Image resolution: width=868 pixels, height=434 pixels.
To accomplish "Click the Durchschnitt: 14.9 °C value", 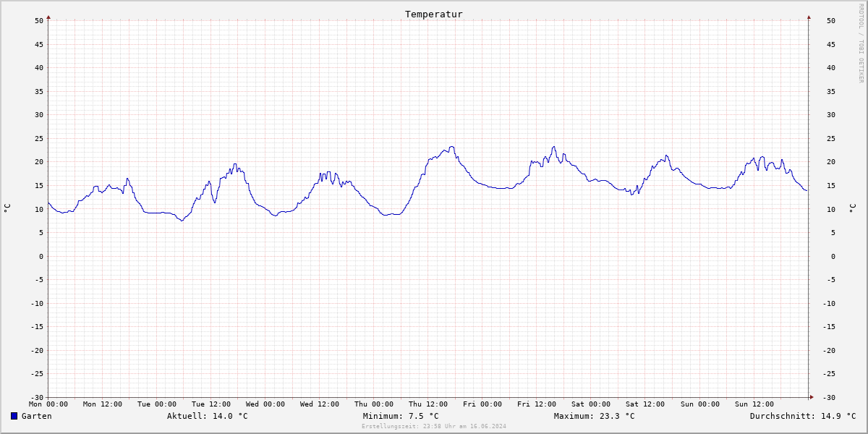I will [x=803, y=416].
